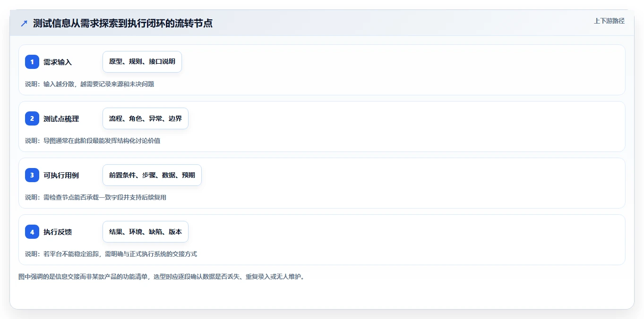644x319 pixels.
Task: Select the 前置条件、步骤、数据、预期 chip
Action: 152,175
